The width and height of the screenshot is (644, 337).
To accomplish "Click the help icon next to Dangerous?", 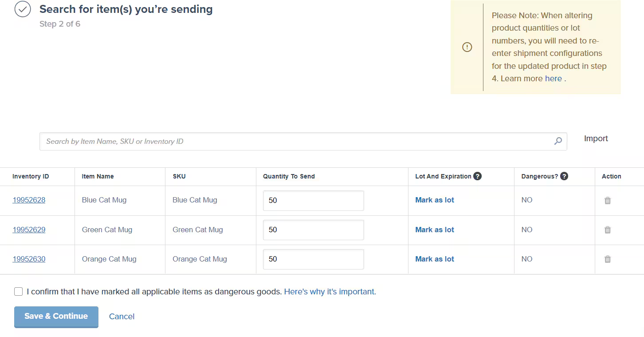I will 564,176.
